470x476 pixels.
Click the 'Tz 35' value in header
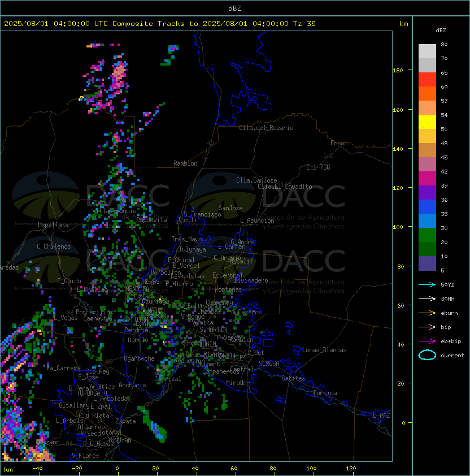(304, 24)
